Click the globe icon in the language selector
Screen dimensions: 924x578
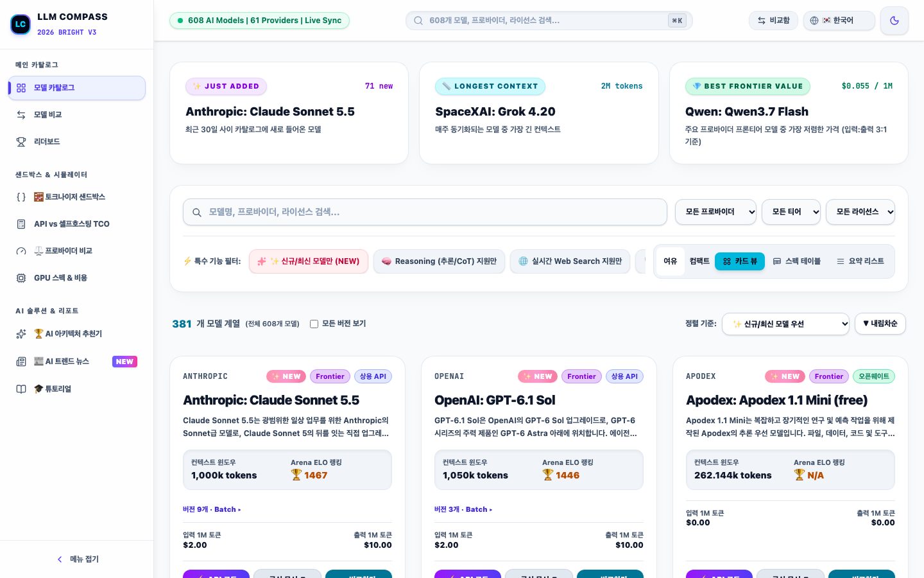(x=814, y=21)
